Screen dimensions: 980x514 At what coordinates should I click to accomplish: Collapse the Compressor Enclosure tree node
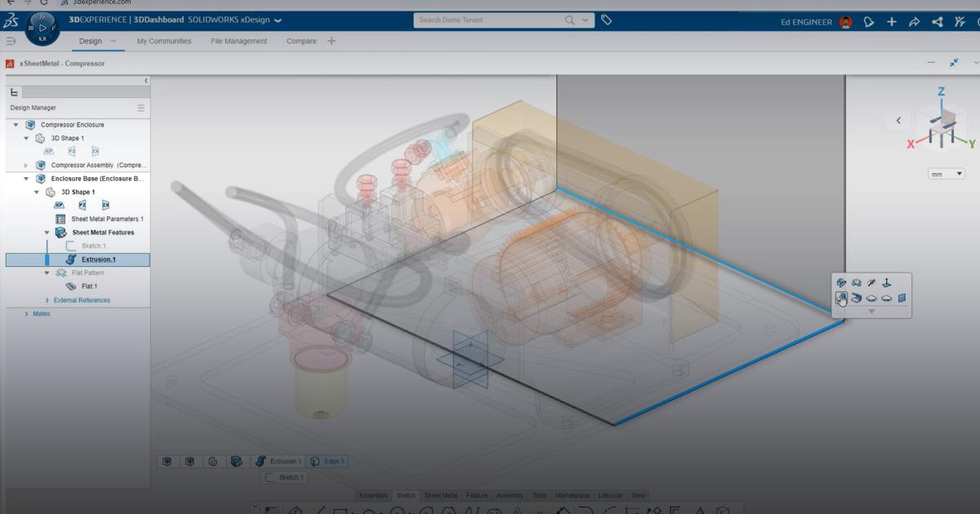click(16, 125)
